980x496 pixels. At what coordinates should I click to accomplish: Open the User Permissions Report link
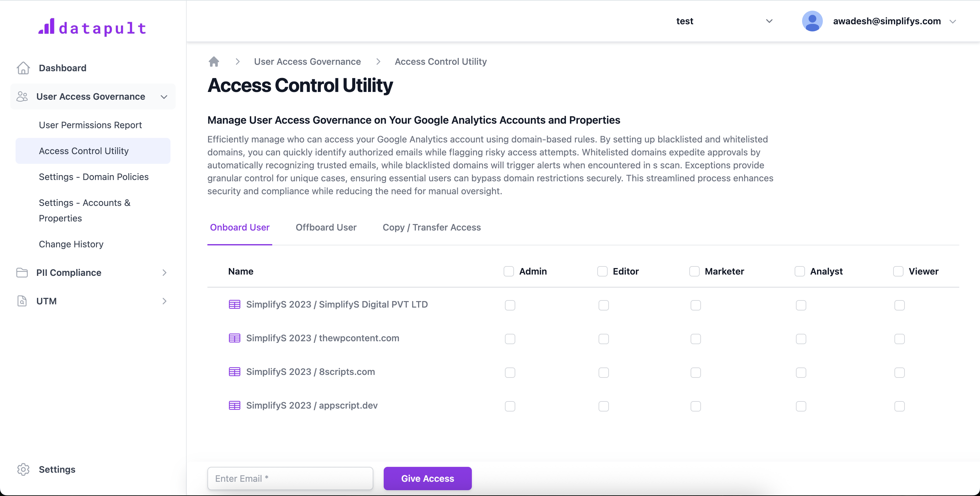90,125
